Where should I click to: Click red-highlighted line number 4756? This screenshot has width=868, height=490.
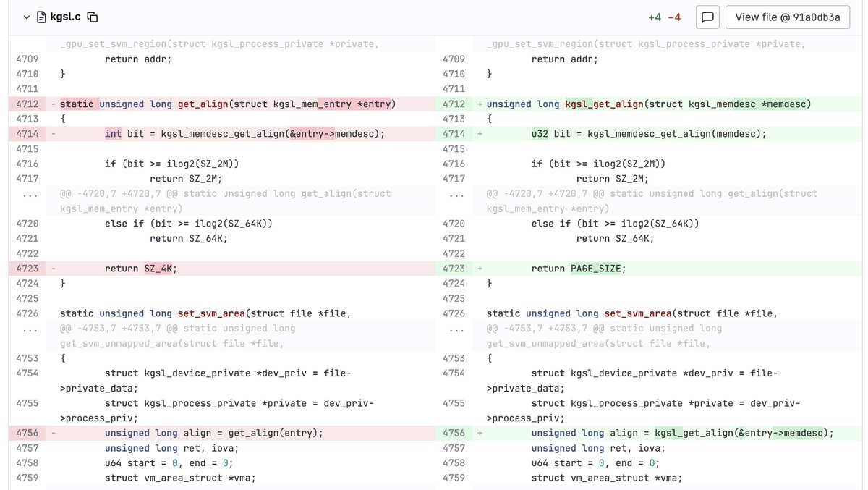pos(27,433)
